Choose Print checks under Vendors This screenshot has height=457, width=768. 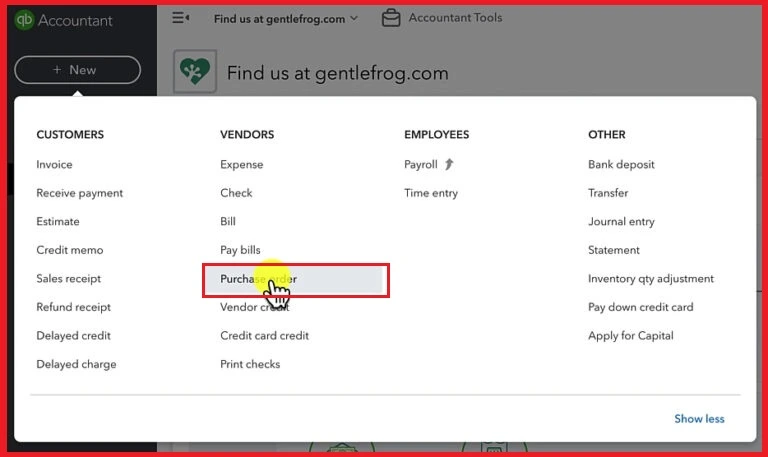[x=250, y=364]
